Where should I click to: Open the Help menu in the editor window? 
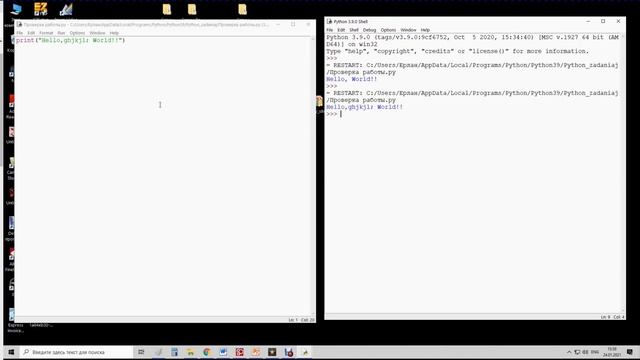(x=114, y=33)
